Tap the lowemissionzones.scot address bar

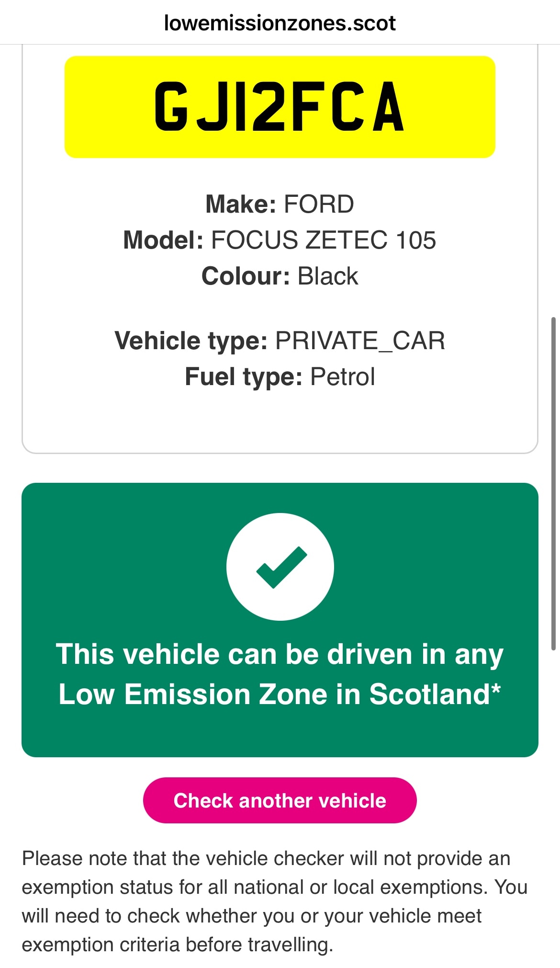tap(280, 23)
